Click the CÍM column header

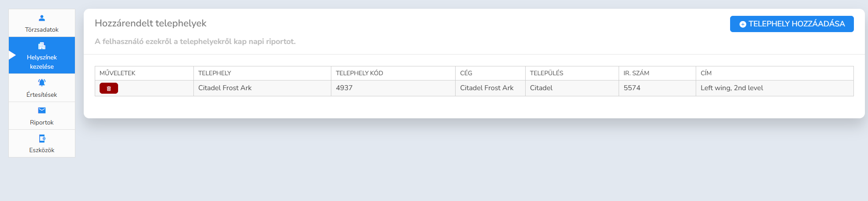pos(706,73)
